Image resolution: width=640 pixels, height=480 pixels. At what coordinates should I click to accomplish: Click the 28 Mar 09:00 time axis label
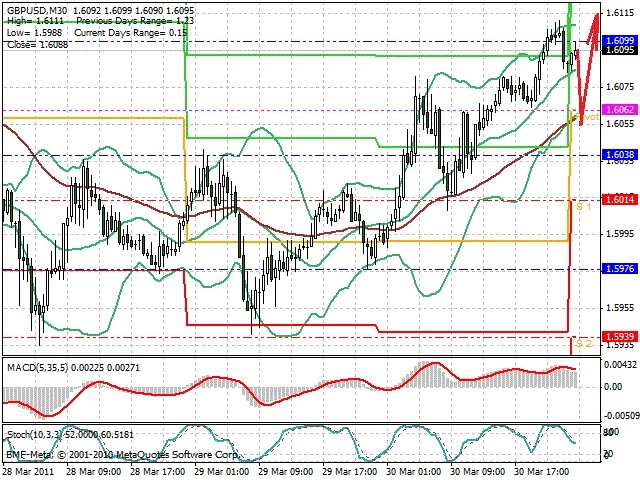[x=93, y=471]
